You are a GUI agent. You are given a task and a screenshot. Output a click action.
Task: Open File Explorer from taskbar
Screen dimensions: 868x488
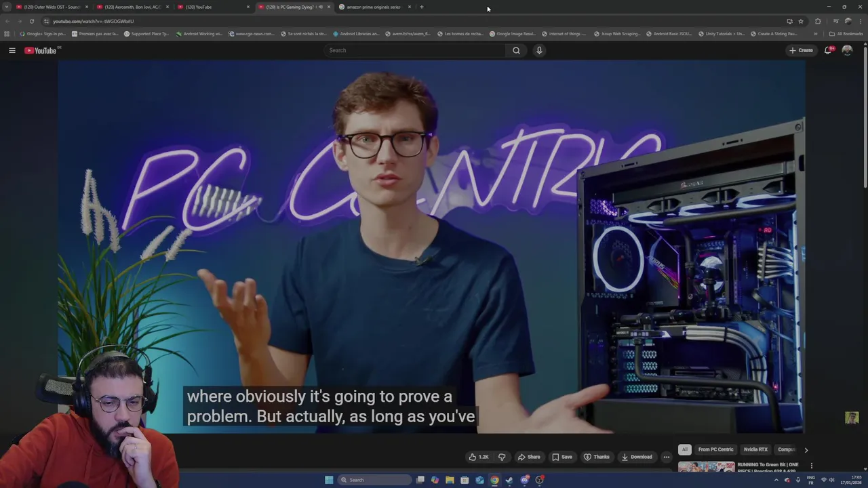tap(450, 480)
